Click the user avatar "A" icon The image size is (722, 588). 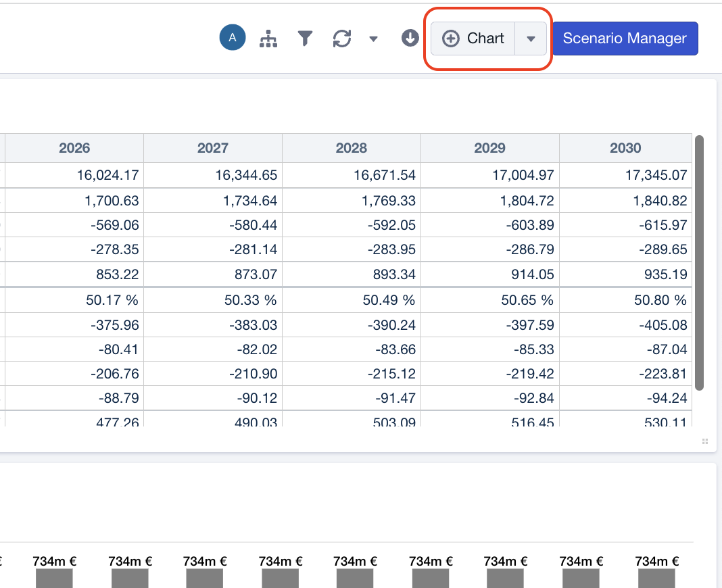233,39
